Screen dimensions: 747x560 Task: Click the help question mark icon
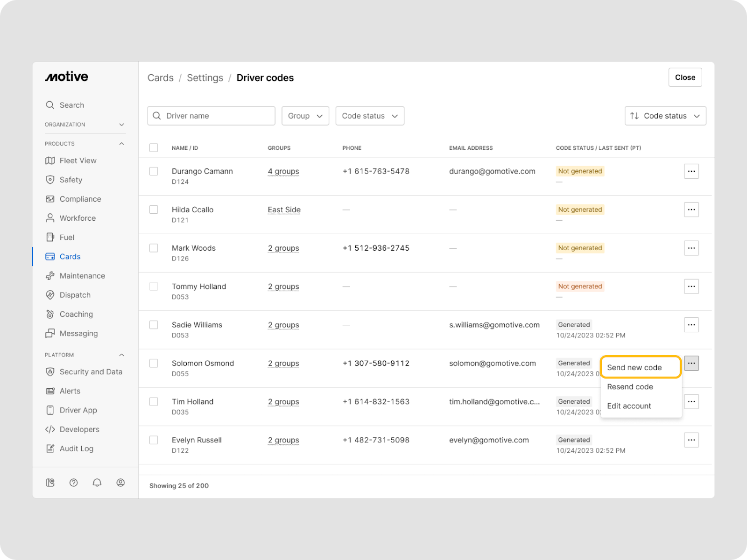[74, 483]
